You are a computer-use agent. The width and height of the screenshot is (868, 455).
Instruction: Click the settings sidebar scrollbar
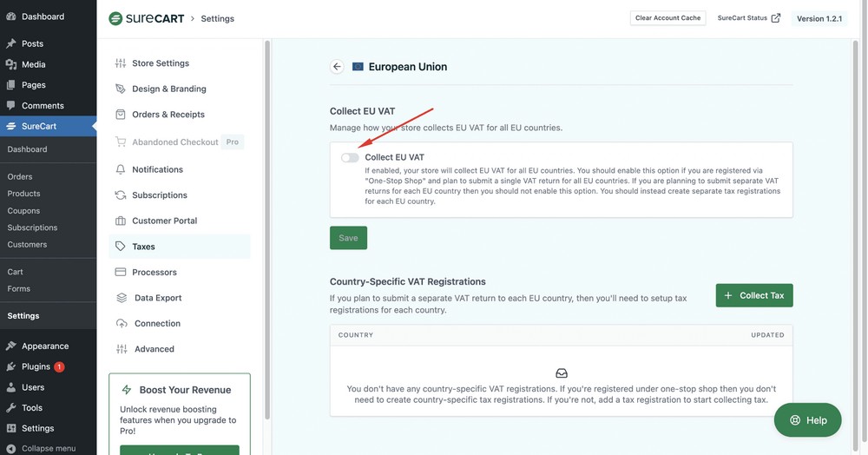(x=267, y=230)
